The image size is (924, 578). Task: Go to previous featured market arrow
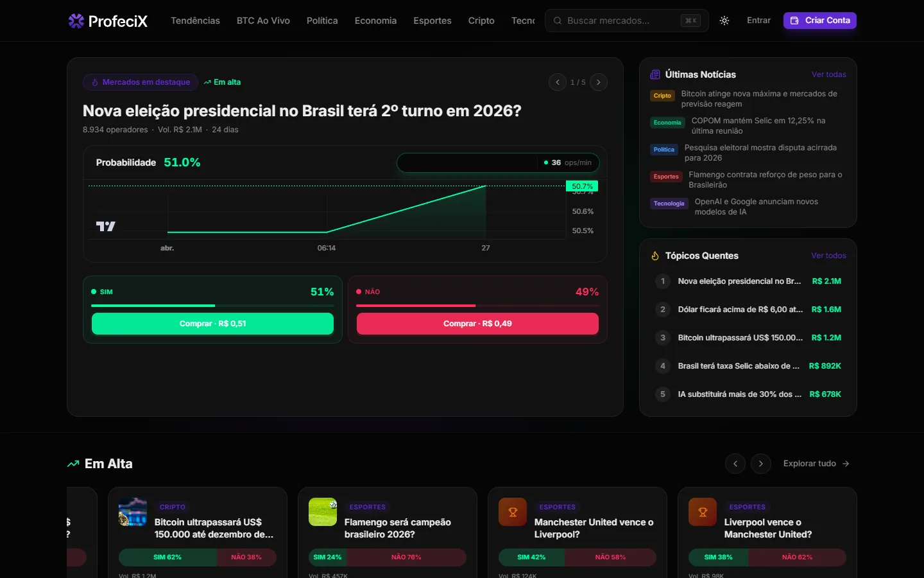click(558, 82)
